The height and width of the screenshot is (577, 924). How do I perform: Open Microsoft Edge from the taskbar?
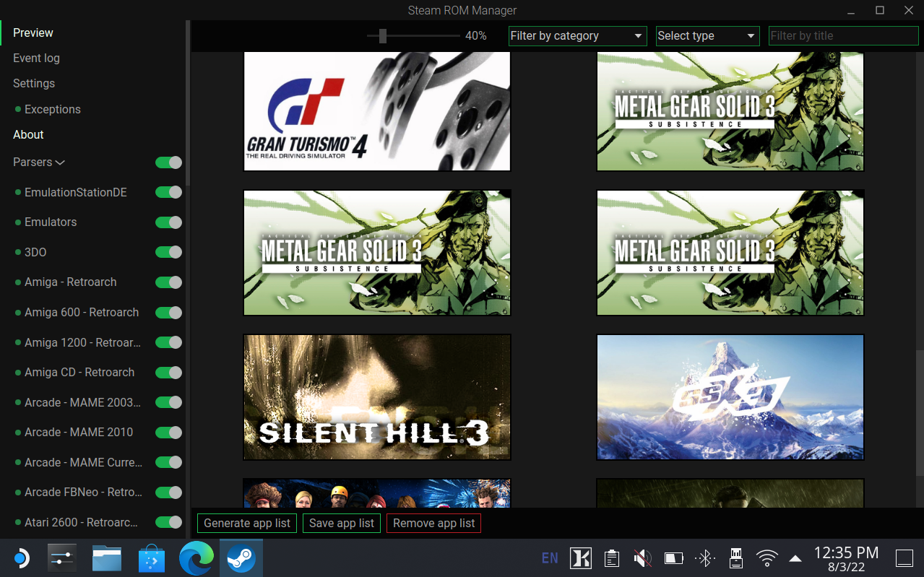(197, 558)
